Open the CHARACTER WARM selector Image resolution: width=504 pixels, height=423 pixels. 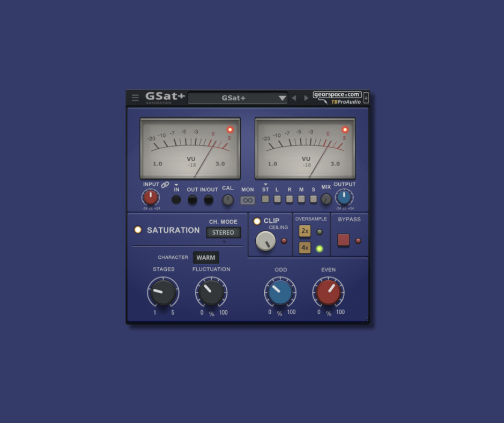[x=206, y=256]
